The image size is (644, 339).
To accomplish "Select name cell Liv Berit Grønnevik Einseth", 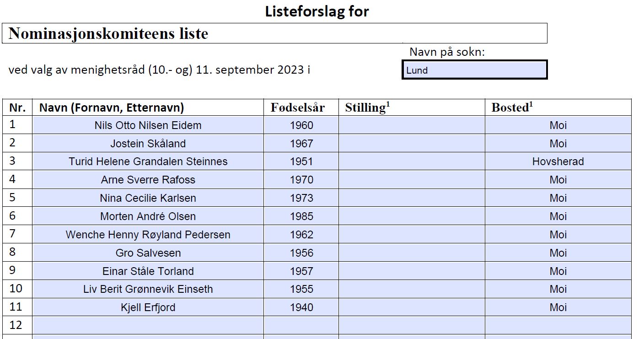I will click(x=148, y=289).
